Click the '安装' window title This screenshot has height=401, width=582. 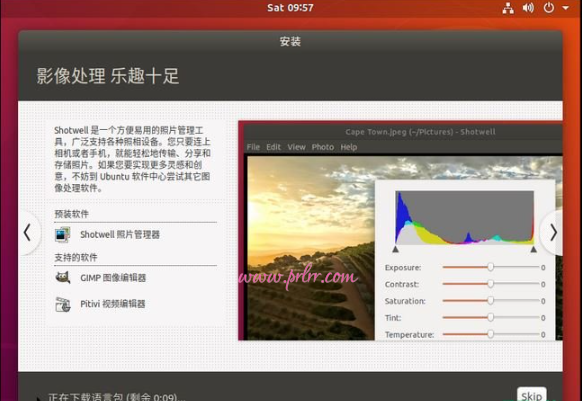coord(290,41)
